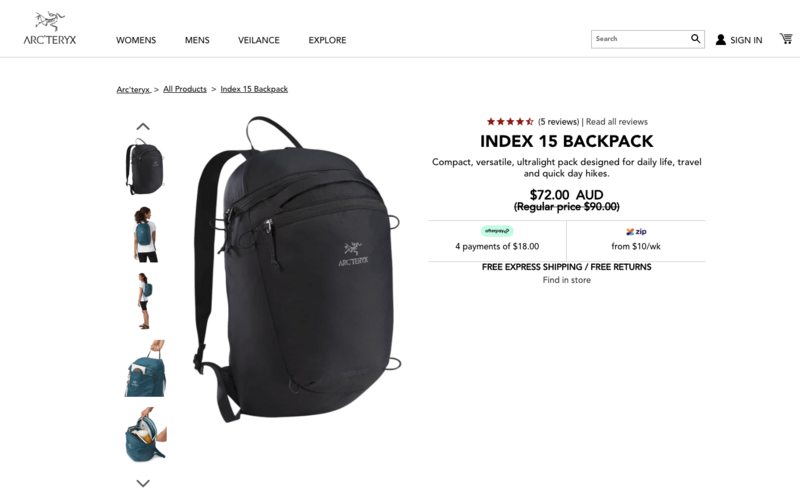Click the Arc'teryx logo in header
The height and width of the screenshot is (493, 800).
(x=49, y=28)
